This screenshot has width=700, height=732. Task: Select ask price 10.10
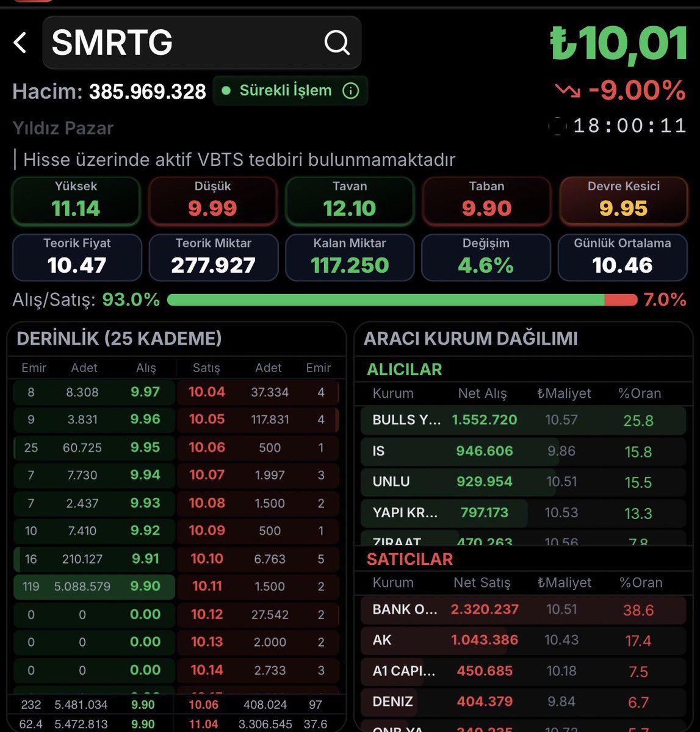click(207, 559)
